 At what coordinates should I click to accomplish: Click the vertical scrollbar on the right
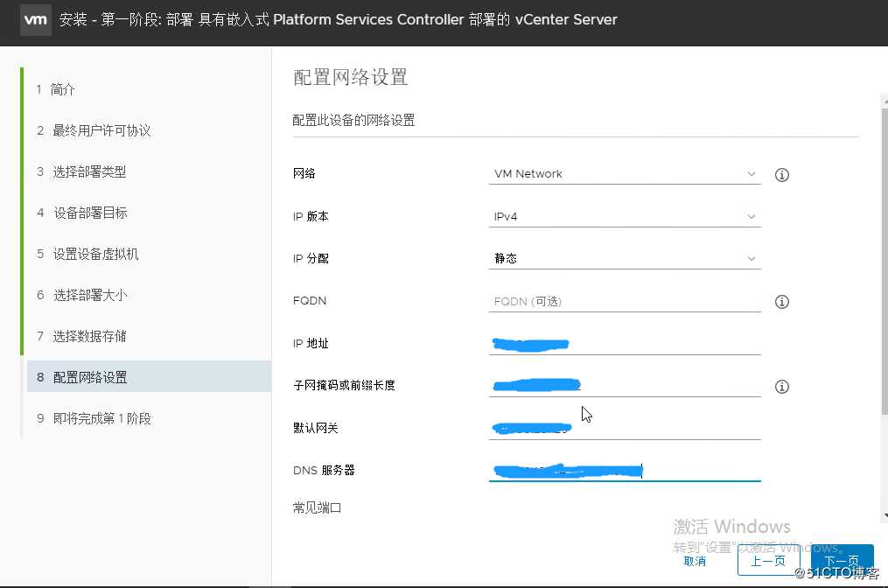coord(884,261)
